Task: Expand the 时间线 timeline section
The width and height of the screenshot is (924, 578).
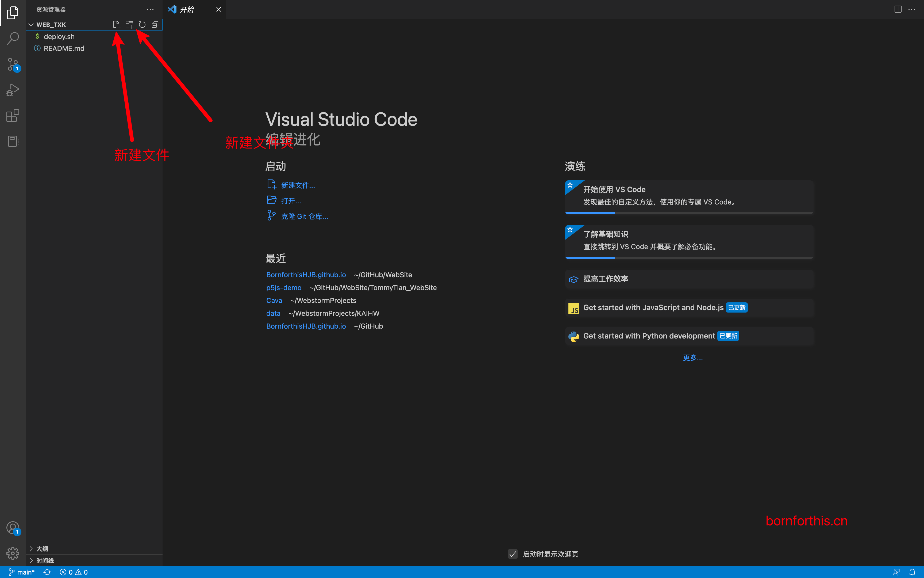Action: 94,560
